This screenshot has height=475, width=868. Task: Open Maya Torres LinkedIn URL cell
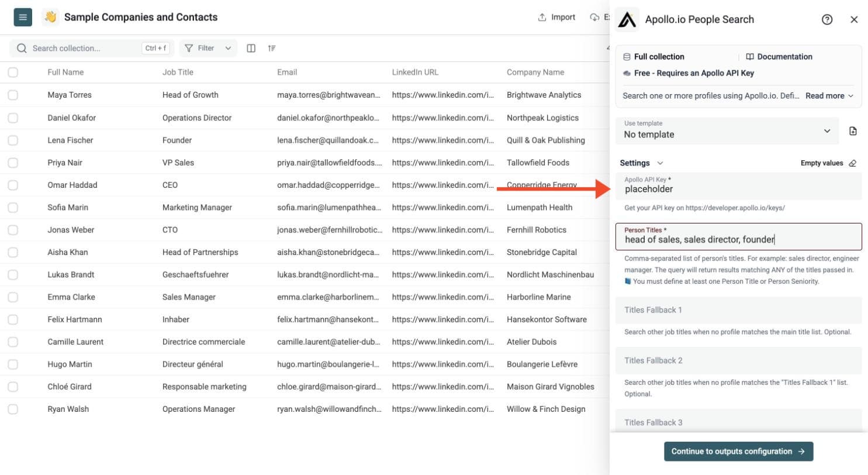point(442,95)
